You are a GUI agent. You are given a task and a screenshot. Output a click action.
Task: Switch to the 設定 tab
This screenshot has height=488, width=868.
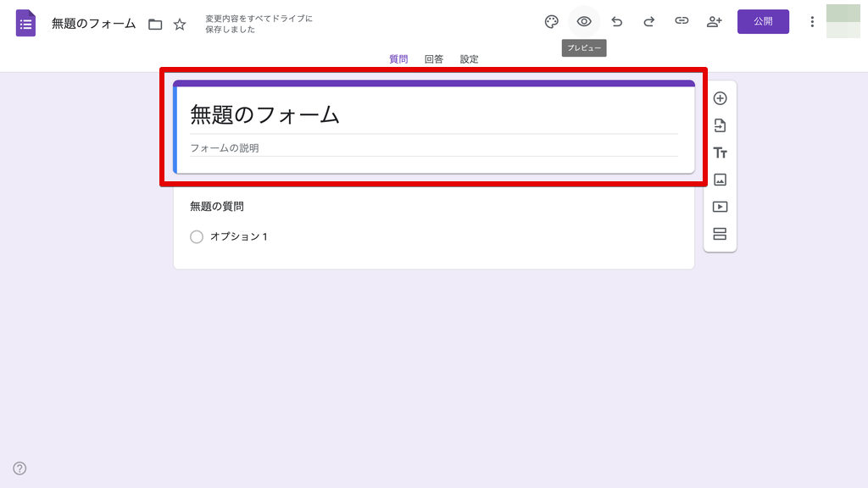pyautogui.click(x=470, y=59)
